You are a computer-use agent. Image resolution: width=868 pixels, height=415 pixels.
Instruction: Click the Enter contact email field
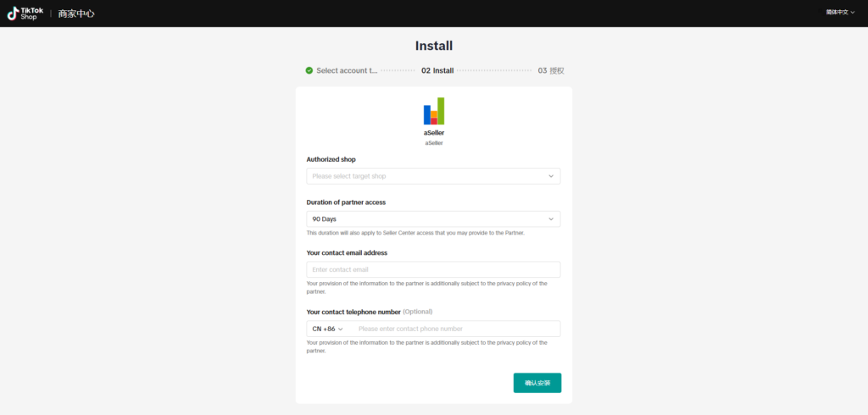click(x=433, y=269)
